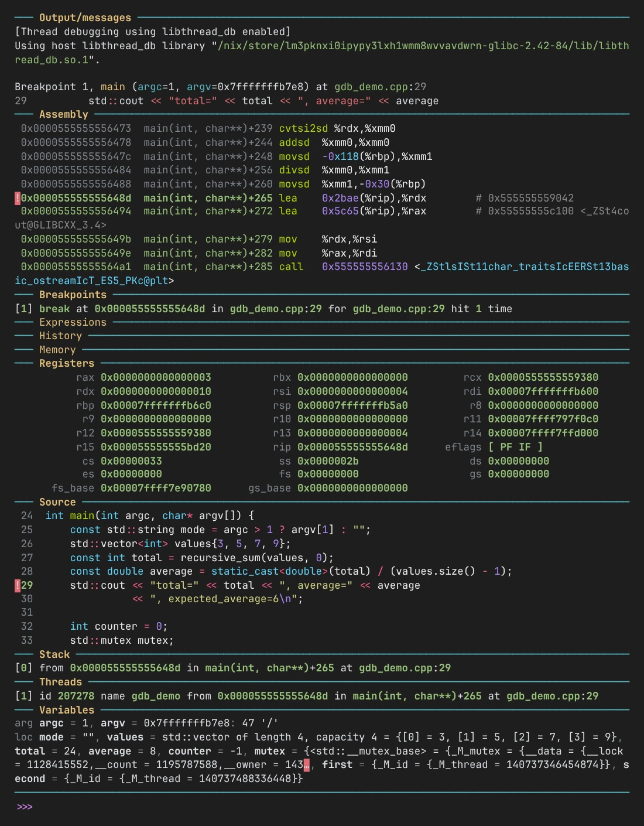Click the Memory section header
Image resolution: width=644 pixels, height=826 pixels.
point(57,350)
